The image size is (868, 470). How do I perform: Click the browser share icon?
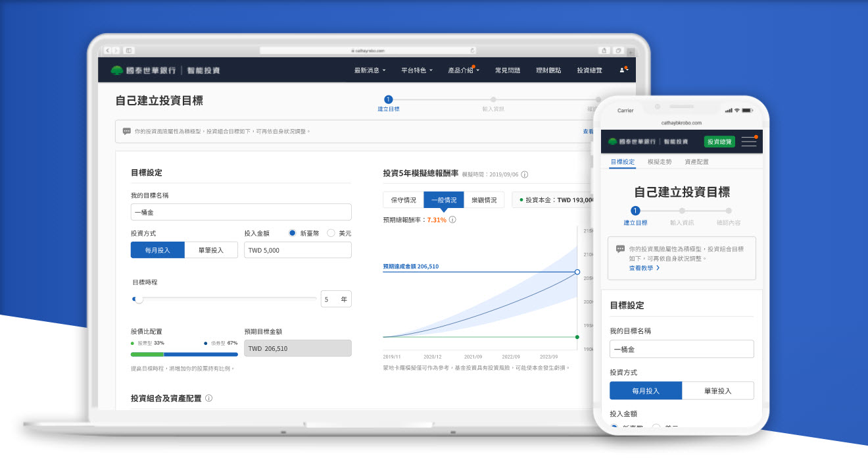604,50
